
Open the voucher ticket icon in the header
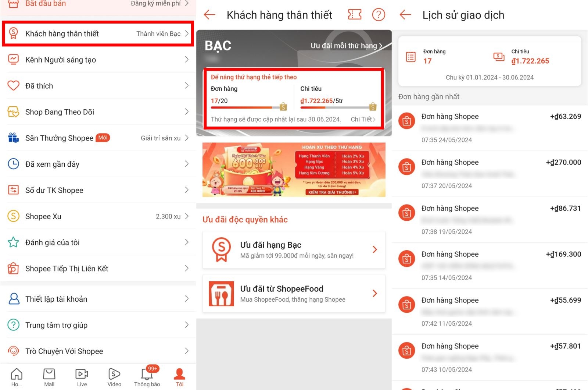click(355, 15)
